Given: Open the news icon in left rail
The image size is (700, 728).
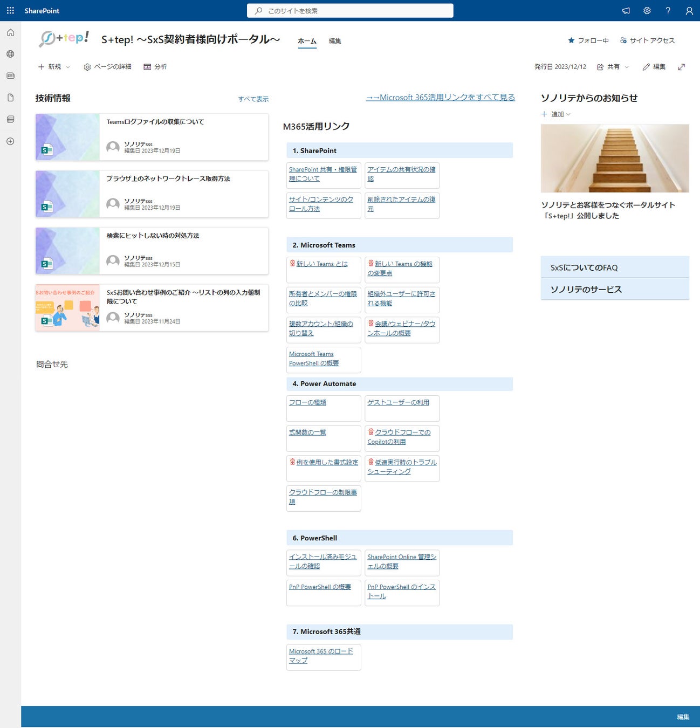Looking at the screenshot, I should [10, 76].
